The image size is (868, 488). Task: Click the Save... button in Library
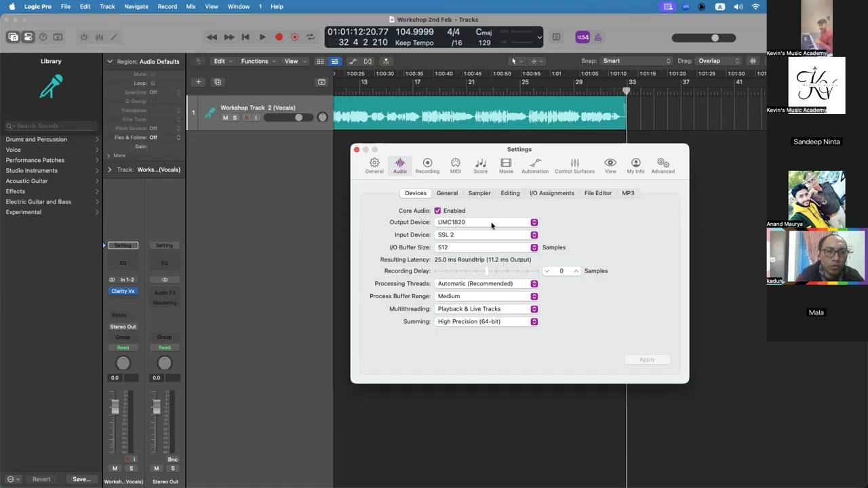81,479
